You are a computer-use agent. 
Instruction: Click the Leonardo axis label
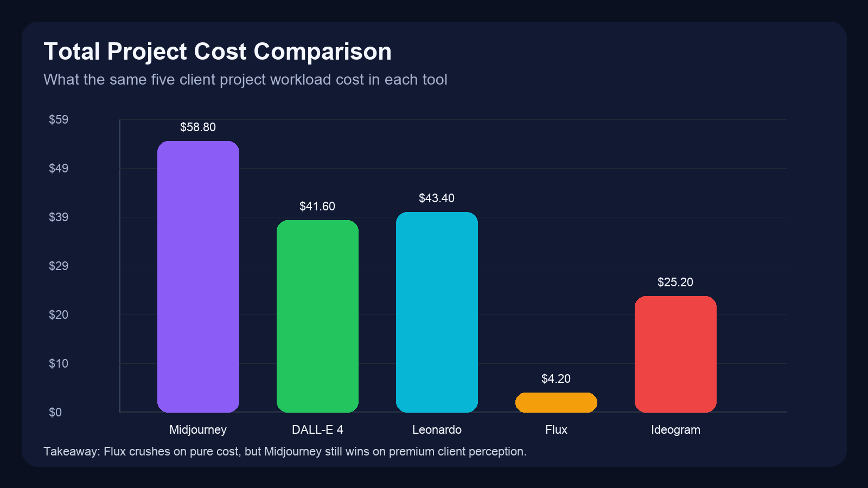click(x=437, y=429)
